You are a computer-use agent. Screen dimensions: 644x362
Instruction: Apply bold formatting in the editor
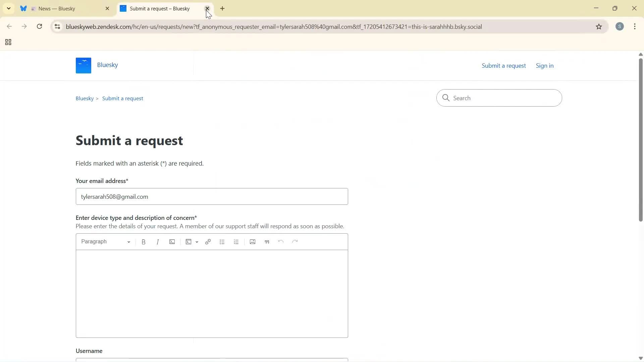144,242
